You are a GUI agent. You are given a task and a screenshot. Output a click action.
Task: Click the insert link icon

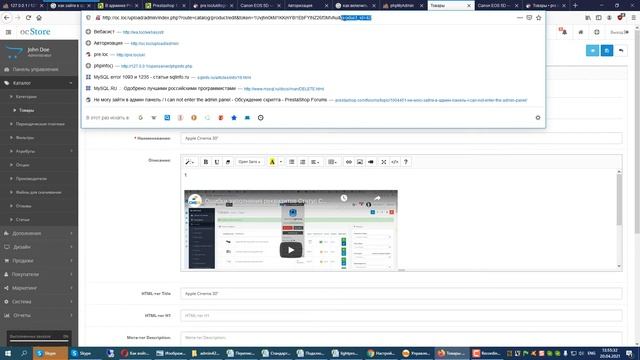click(349, 162)
